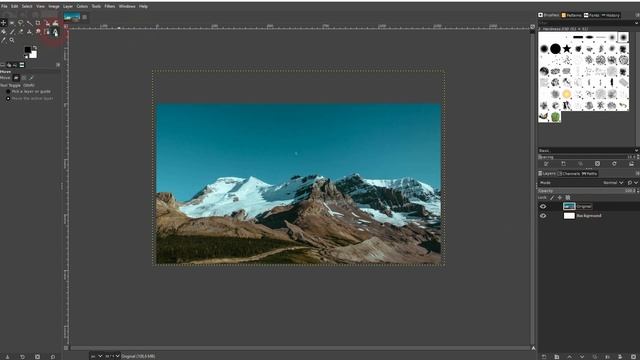The image size is (640, 360).
Task: Open the Help menu
Action: [x=143, y=6]
